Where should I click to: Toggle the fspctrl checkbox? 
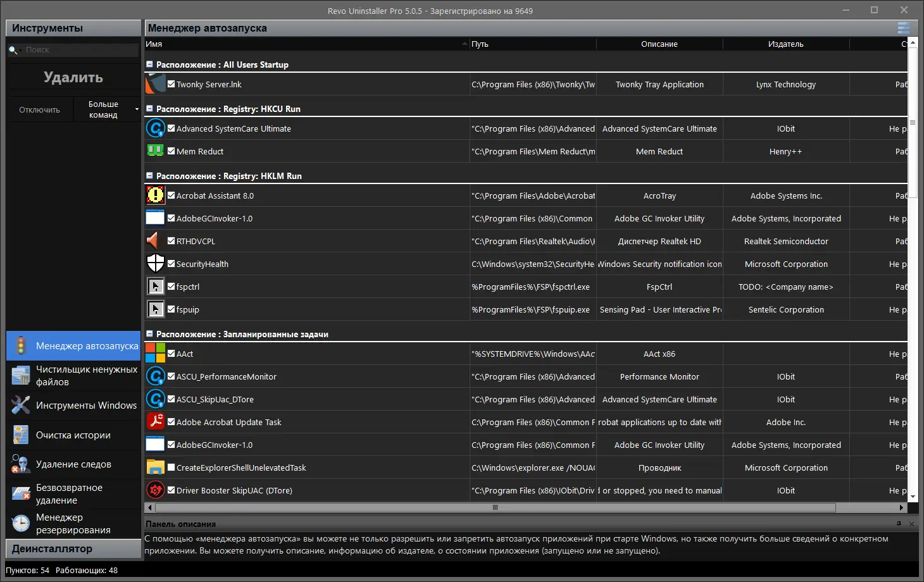click(171, 286)
